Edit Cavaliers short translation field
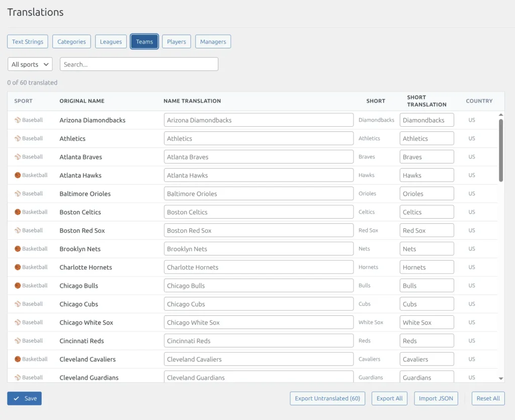Image resolution: width=515 pixels, height=420 pixels. click(427, 359)
